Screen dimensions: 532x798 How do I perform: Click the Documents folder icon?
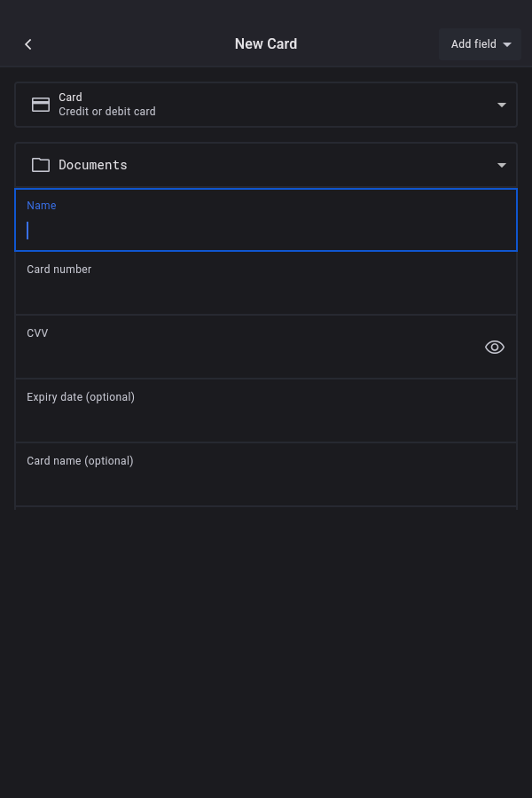coord(41,165)
